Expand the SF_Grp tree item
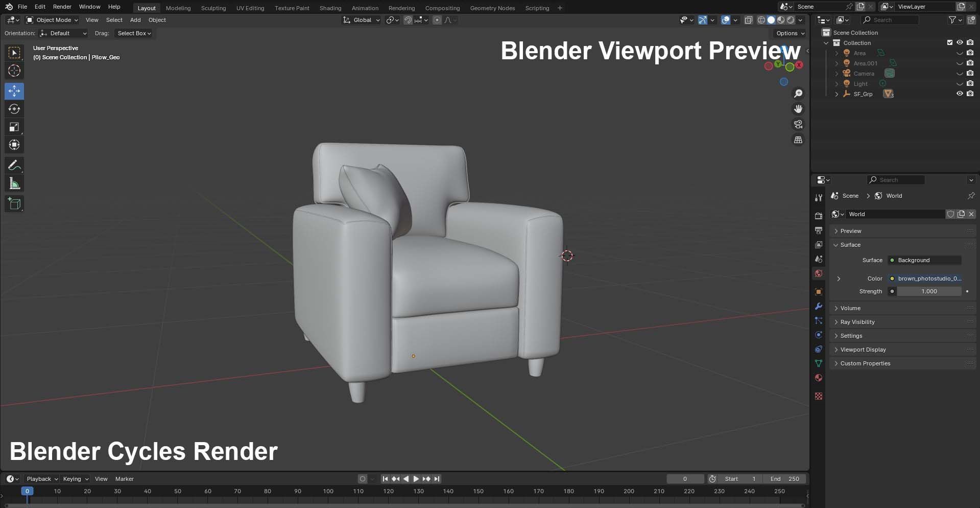This screenshot has width=980, height=508. coord(836,94)
